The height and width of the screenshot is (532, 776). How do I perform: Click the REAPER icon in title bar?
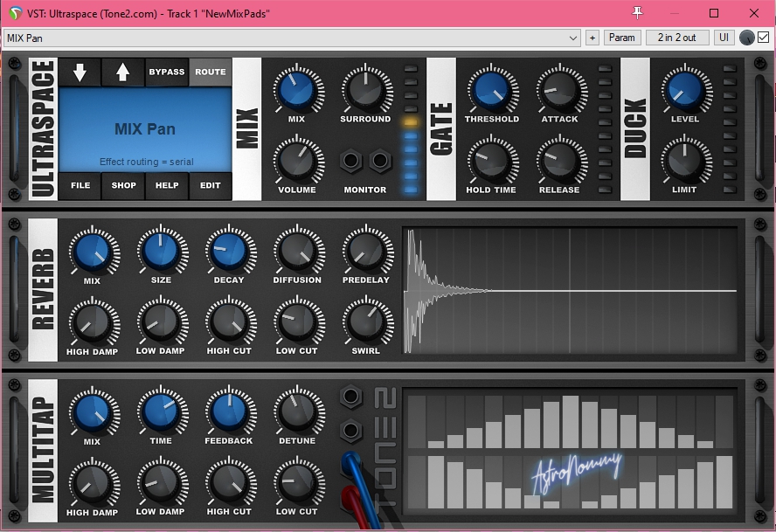coord(16,13)
